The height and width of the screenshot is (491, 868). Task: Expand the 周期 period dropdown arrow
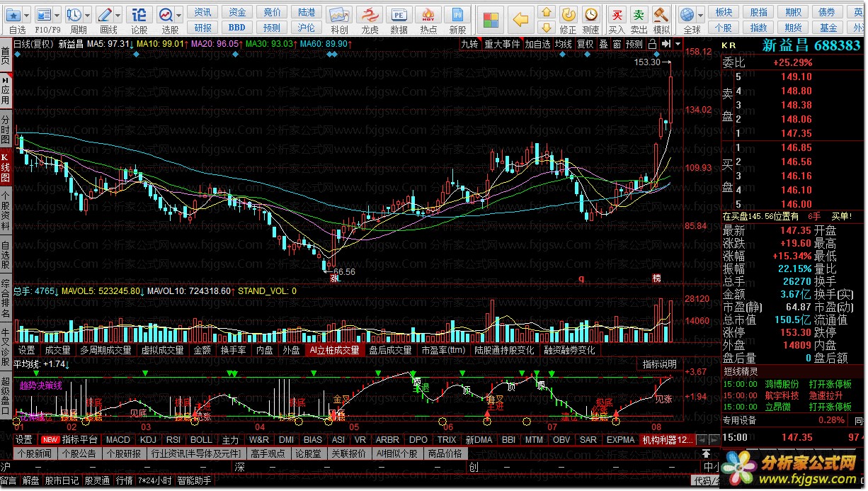click(x=87, y=14)
